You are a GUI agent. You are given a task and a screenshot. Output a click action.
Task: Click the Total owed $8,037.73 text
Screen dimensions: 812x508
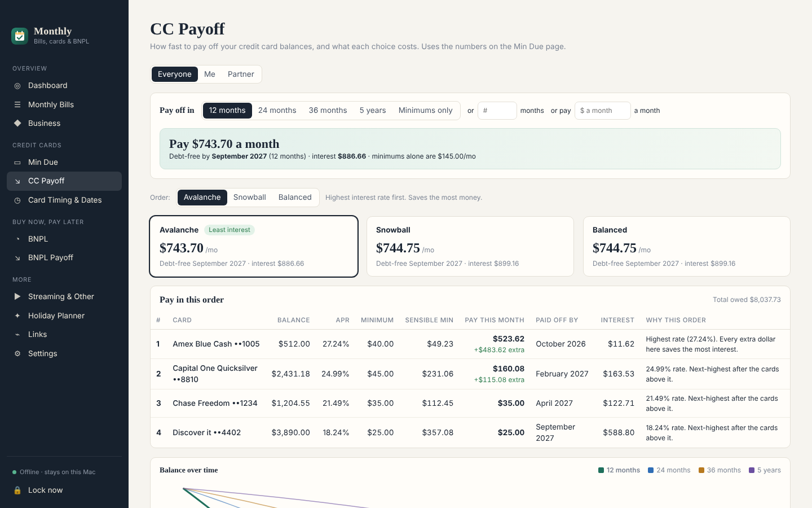tap(747, 300)
